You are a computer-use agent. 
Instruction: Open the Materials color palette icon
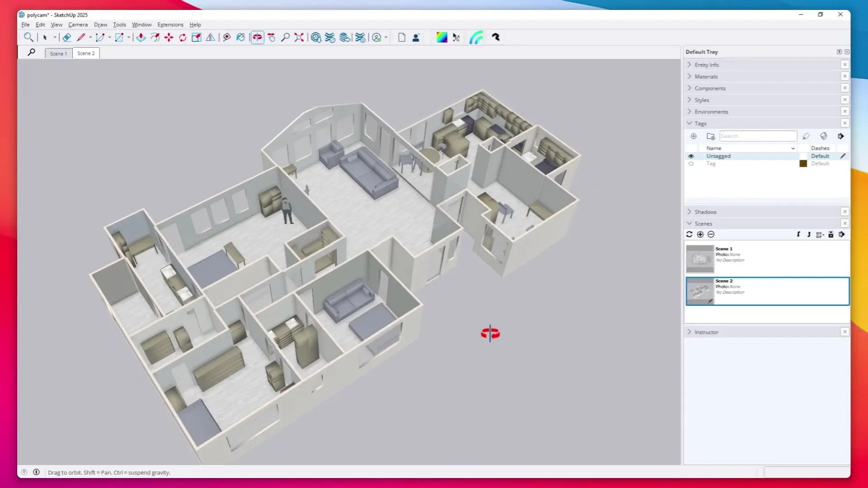click(442, 37)
